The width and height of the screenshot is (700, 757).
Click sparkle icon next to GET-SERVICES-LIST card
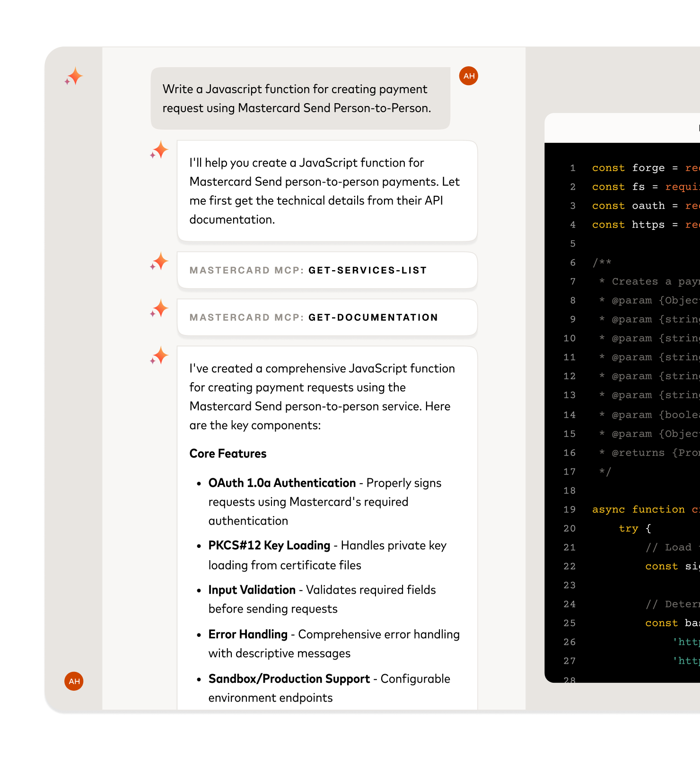tap(160, 261)
